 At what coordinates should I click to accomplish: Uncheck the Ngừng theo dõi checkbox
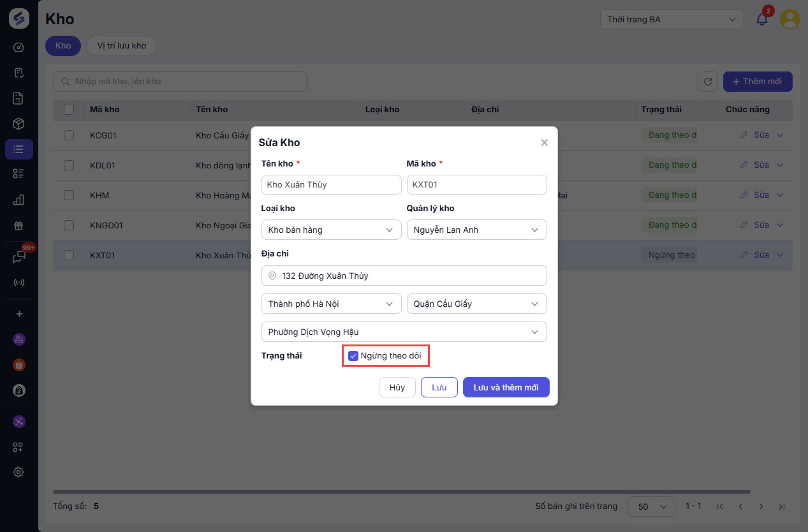pos(353,356)
